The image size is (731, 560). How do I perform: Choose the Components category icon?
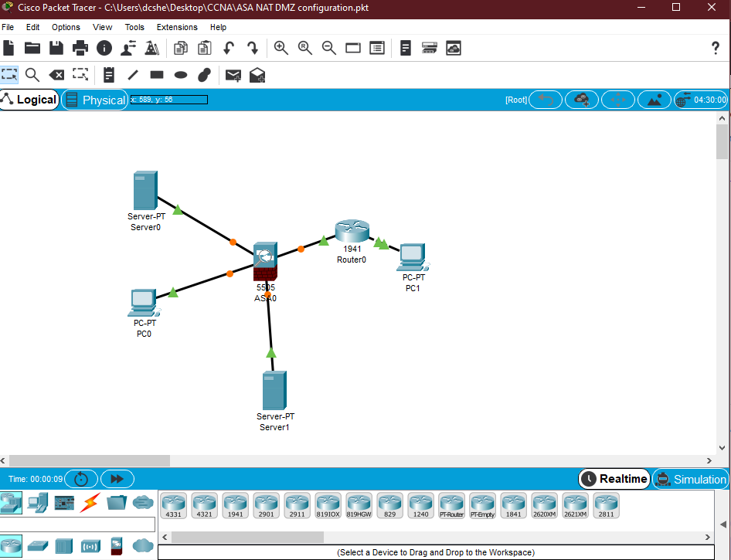click(64, 503)
